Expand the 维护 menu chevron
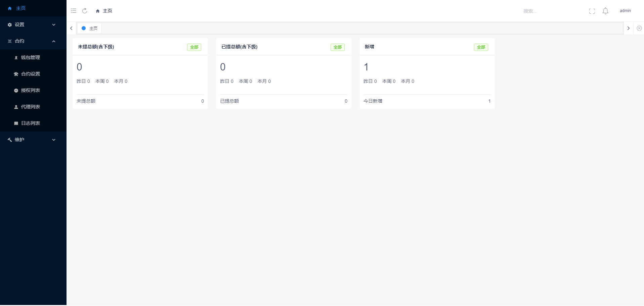This screenshot has height=306, width=644. 54,140
